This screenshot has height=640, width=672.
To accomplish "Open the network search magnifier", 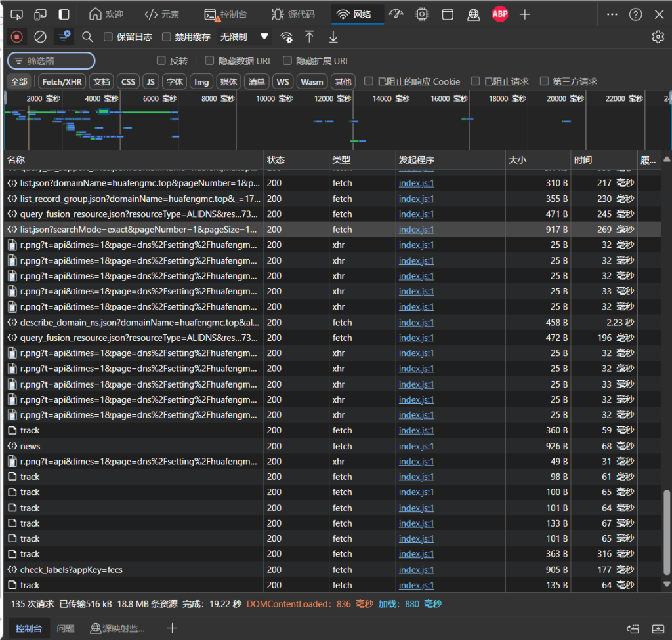I will (87, 37).
